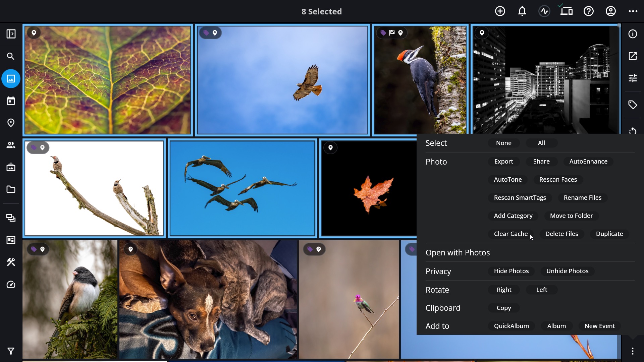Click the Delete Files button
This screenshot has height=362, width=644.
tap(561, 234)
